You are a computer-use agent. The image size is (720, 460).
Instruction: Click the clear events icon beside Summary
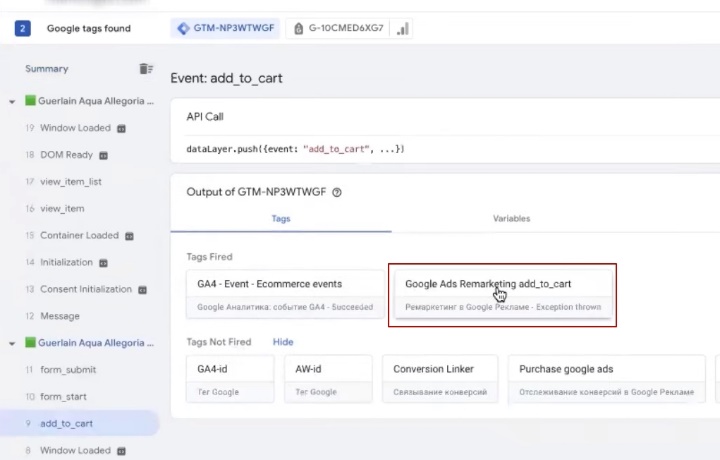146,69
